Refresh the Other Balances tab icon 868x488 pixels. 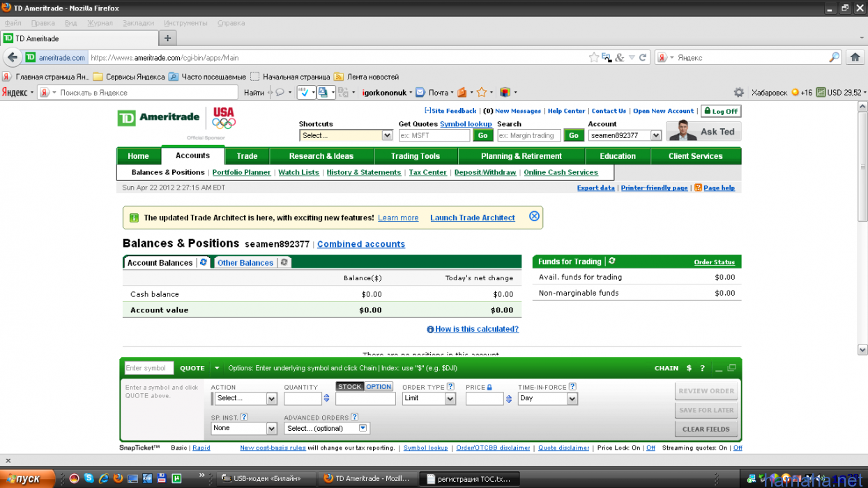[x=284, y=262]
